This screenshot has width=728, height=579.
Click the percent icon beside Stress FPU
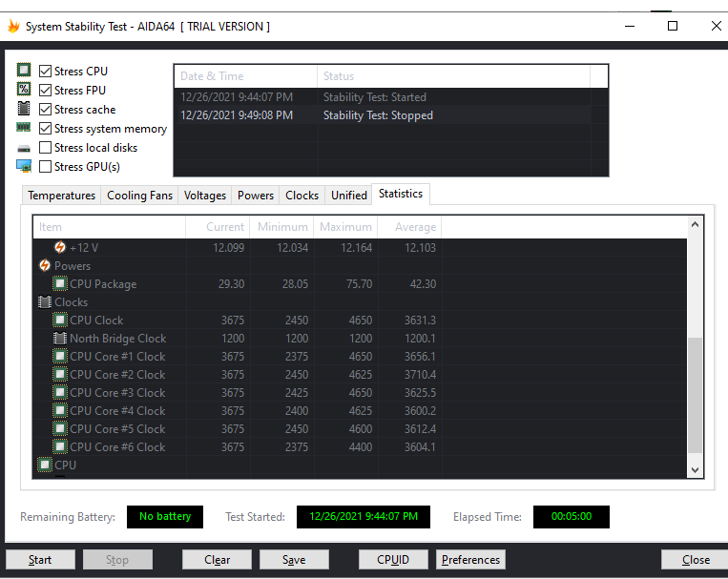click(24, 89)
